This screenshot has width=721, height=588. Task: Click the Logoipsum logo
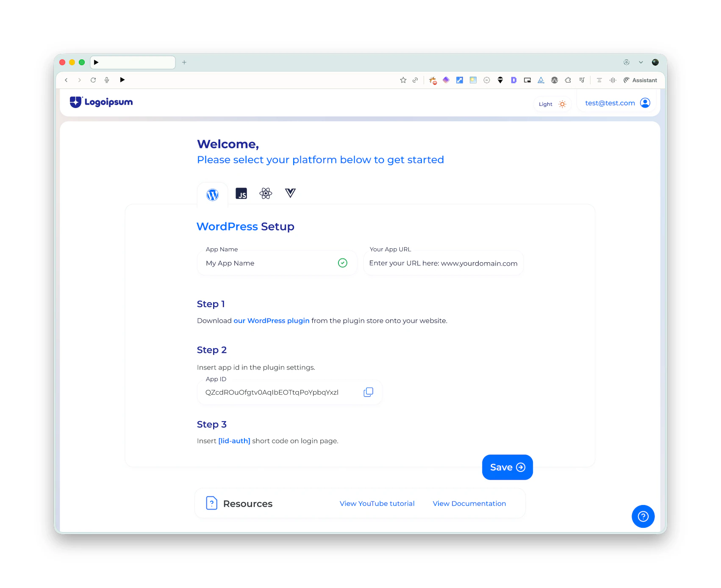[x=101, y=102]
